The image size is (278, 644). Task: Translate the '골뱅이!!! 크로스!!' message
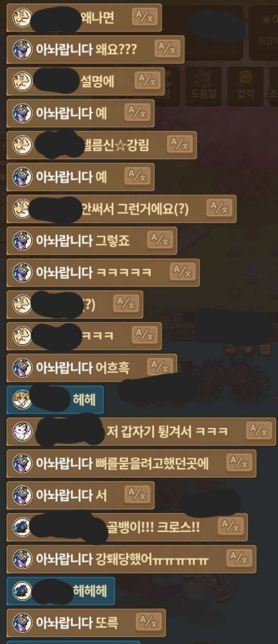(x=230, y=526)
